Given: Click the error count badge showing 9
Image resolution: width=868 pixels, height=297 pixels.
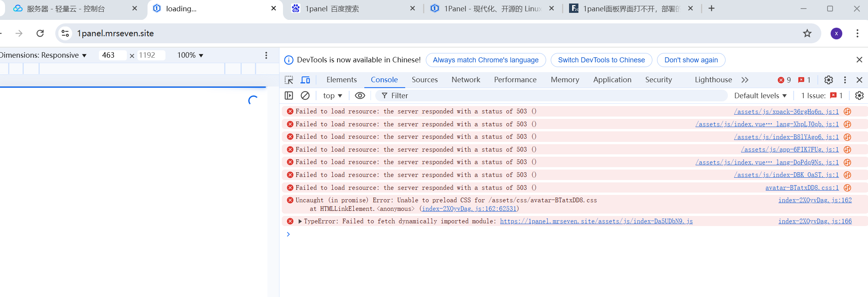Looking at the screenshot, I should [x=784, y=80].
